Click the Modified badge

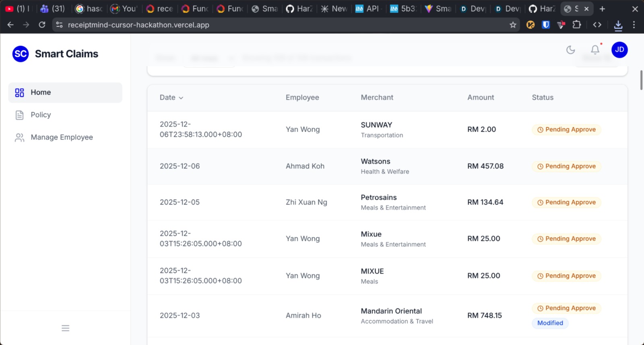tap(550, 323)
